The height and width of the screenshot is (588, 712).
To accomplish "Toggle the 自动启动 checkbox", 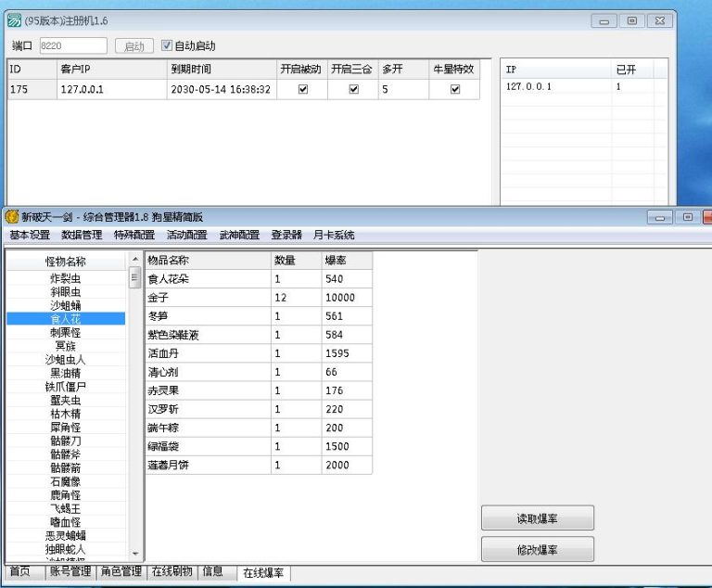I will pos(167,45).
